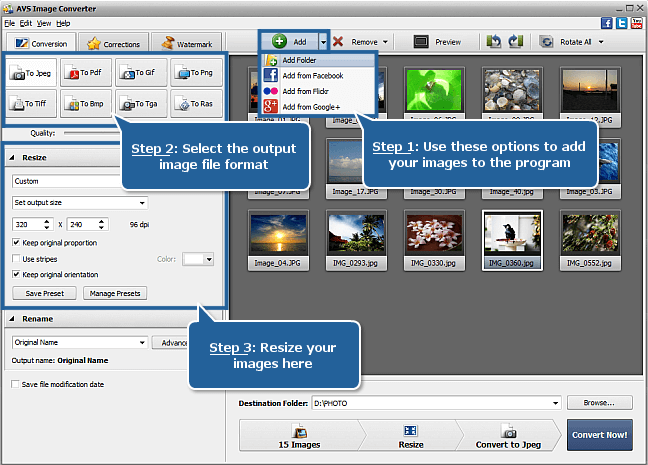Image resolution: width=648 pixels, height=465 pixels.
Task: Select the IMG_0330.jpg flowers thumbnail
Action: pyautogui.click(x=434, y=240)
